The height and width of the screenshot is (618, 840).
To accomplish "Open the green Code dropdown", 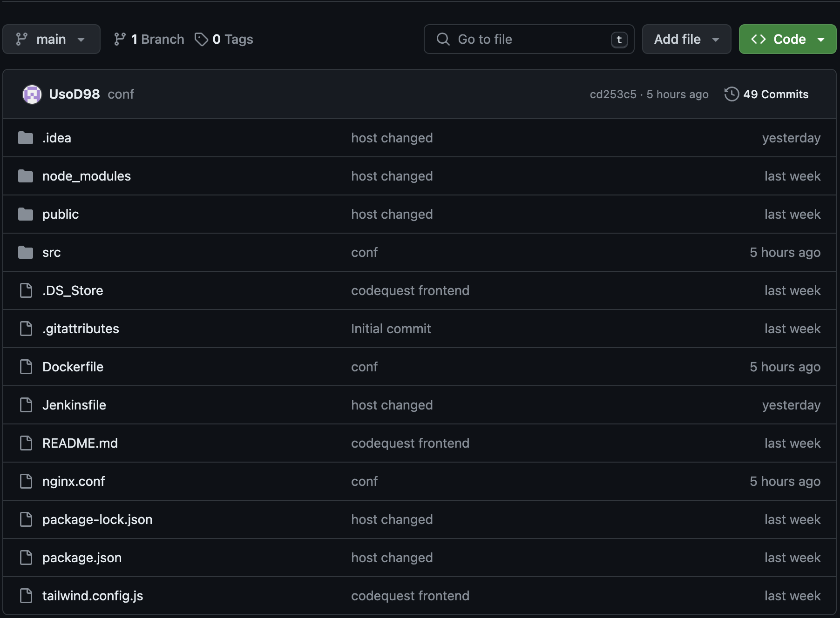I will (787, 40).
